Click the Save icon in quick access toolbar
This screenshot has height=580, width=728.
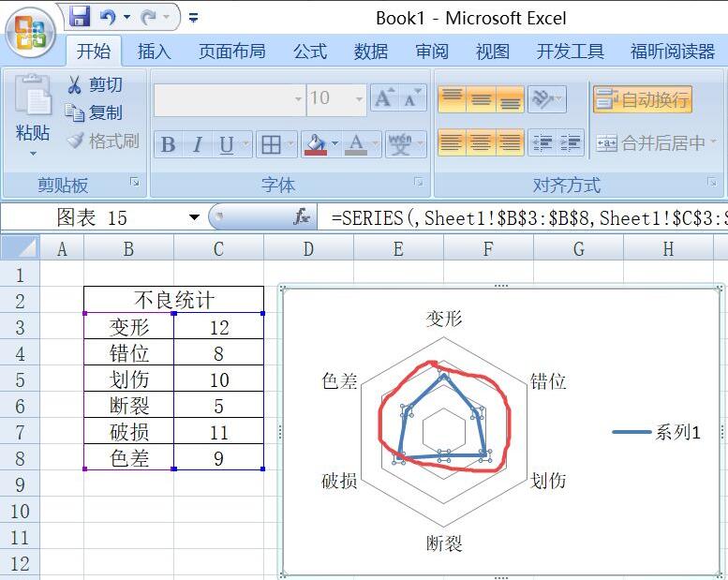click(80, 17)
